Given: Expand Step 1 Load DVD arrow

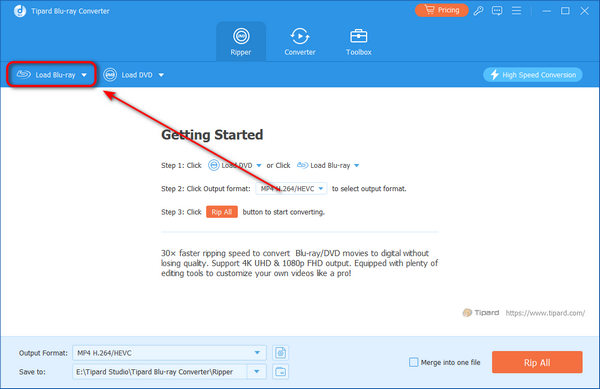Looking at the screenshot, I should point(259,166).
